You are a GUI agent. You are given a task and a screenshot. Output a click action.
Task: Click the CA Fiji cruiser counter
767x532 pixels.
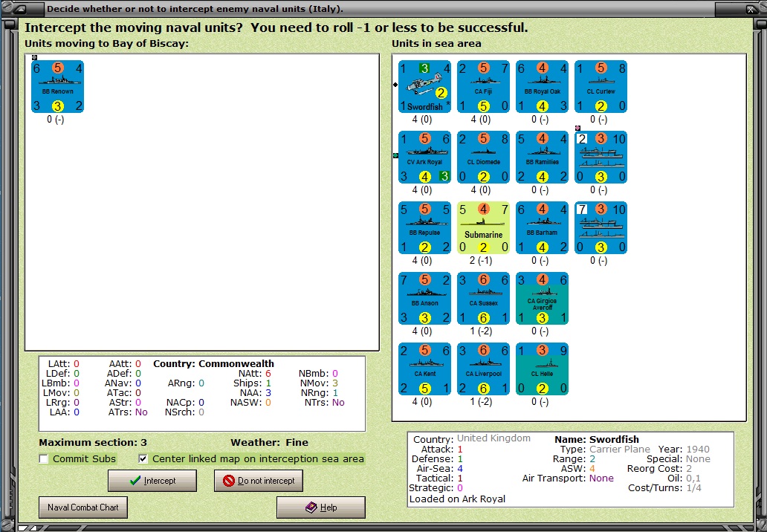point(483,86)
